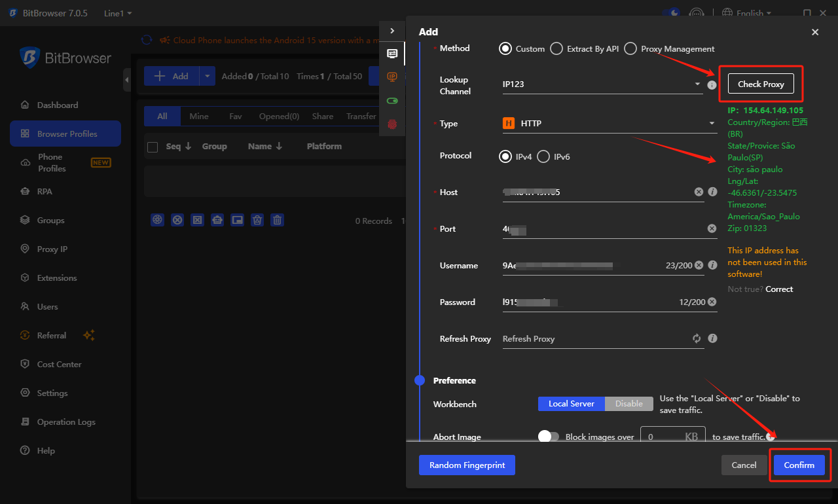
Task: Tick the select-all checkbox beside Seq
Action: [153, 147]
